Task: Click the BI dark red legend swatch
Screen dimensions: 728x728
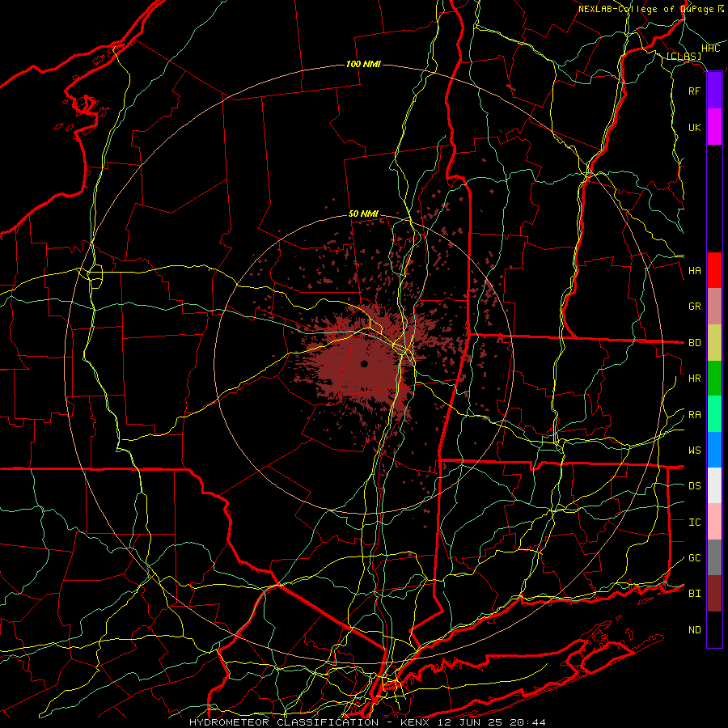Action: 714,594
